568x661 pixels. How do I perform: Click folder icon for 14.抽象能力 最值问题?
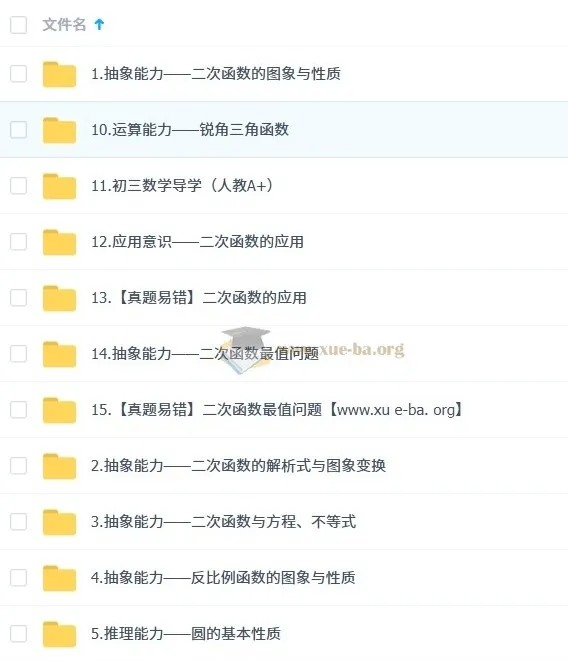[59, 354]
